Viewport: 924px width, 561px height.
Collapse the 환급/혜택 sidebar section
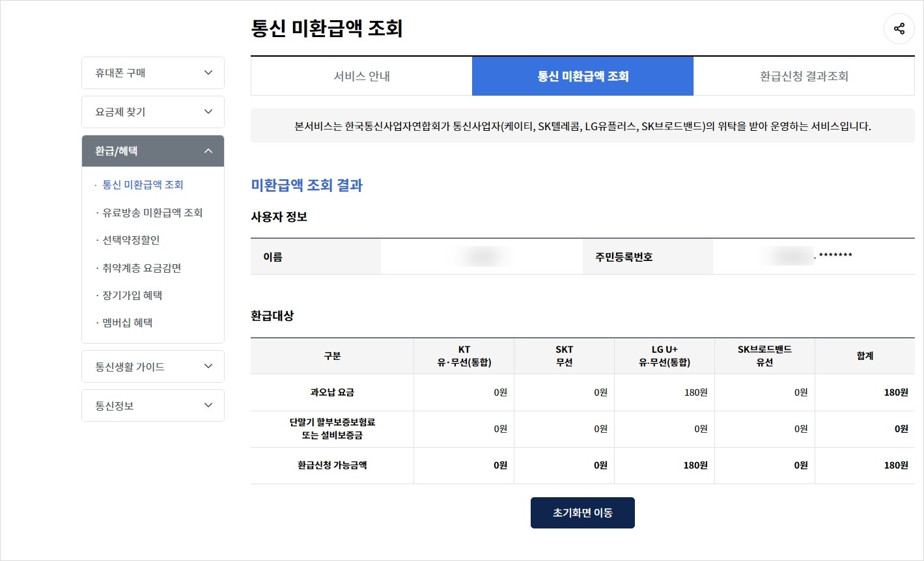(x=152, y=150)
